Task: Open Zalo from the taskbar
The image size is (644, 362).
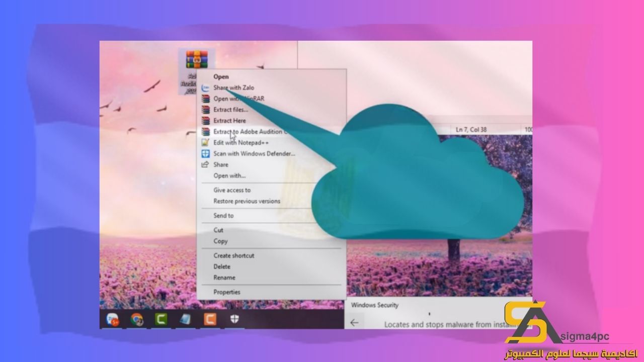Action: click(x=112, y=320)
